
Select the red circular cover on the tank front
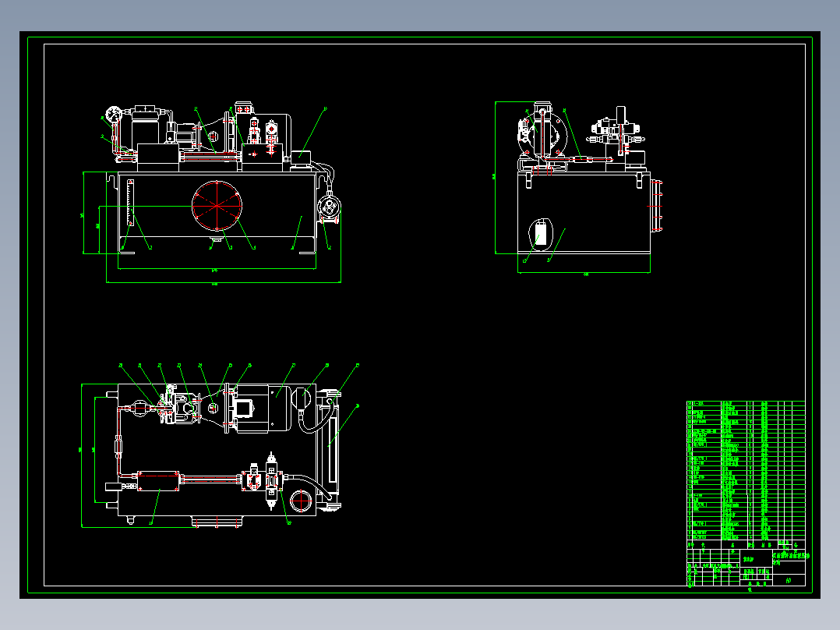[x=217, y=205]
